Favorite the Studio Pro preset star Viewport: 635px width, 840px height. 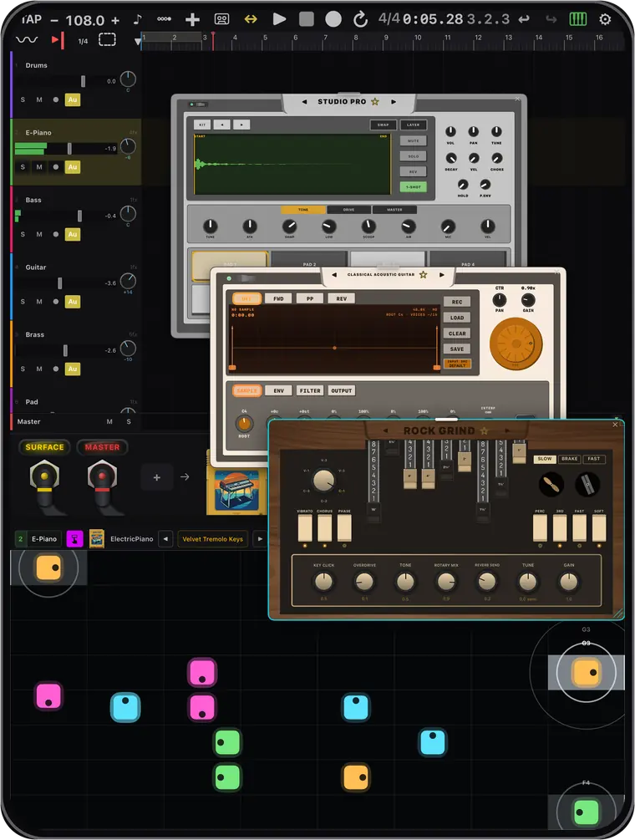(x=375, y=102)
